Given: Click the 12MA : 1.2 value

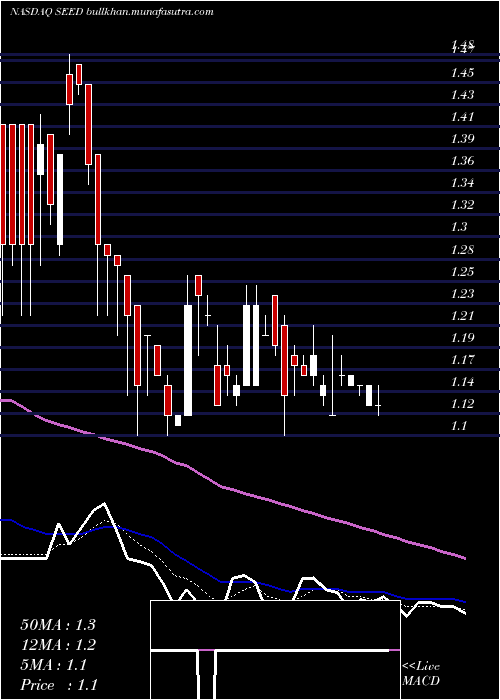Looking at the screenshot, I should point(58,645).
